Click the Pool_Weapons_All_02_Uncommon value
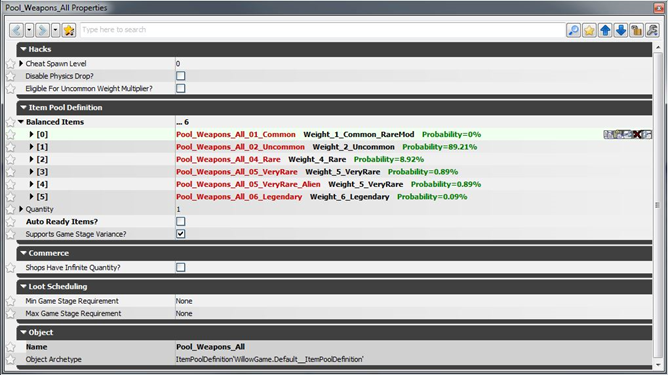Viewport: 668px width, 375px height. tap(240, 147)
